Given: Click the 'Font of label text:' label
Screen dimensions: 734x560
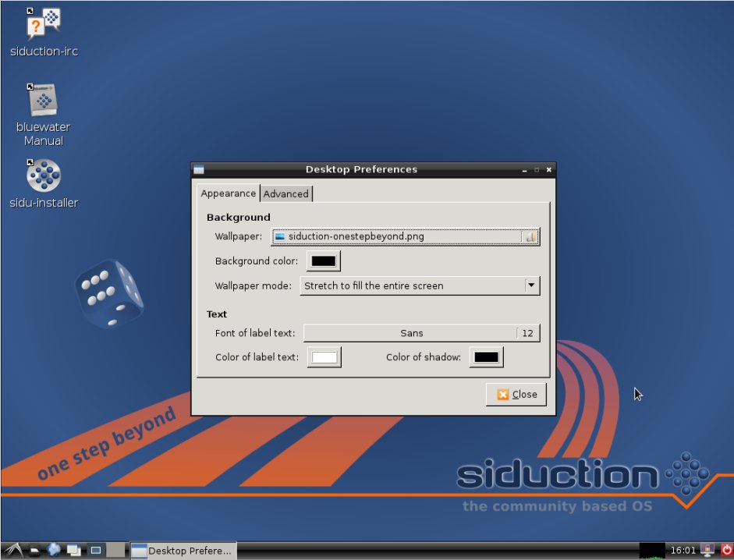Looking at the screenshot, I should click(255, 333).
